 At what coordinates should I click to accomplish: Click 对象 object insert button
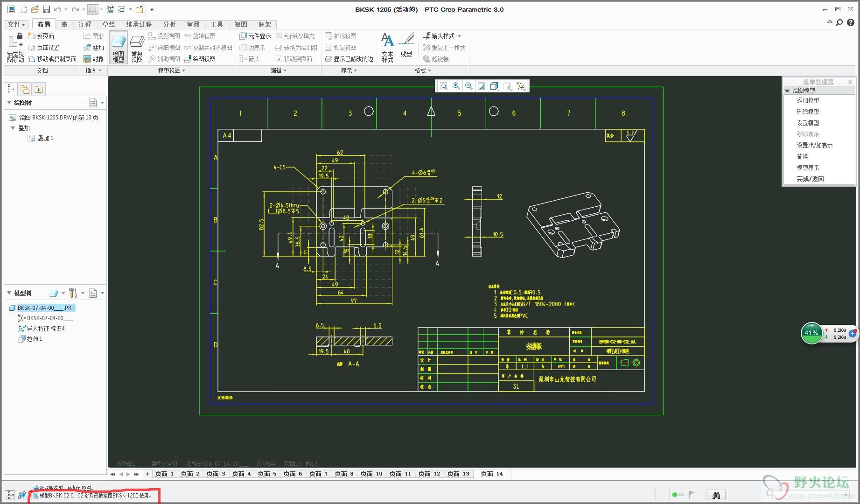94,59
